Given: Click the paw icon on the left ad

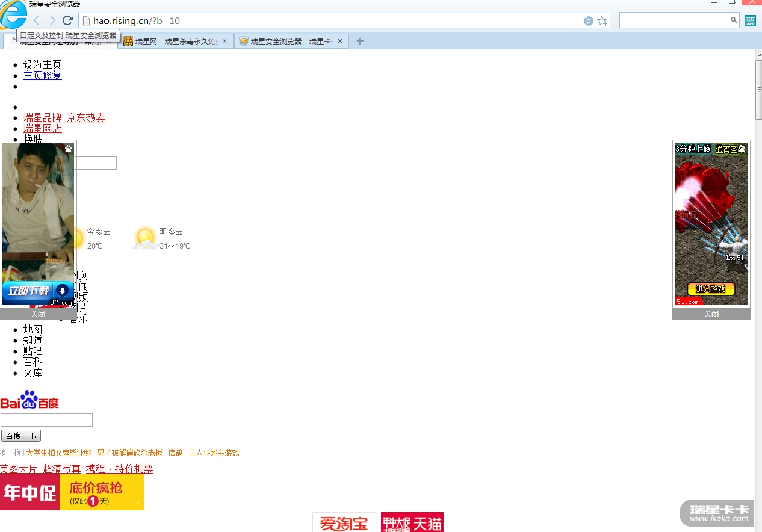Looking at the screenshot, I should point(68,149).
